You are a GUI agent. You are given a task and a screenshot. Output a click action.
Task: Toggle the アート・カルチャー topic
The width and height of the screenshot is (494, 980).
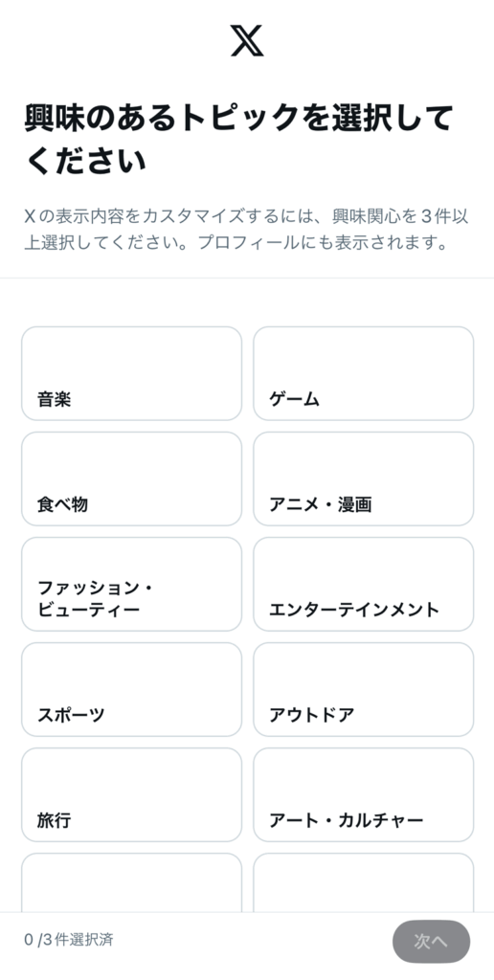pyautogui.click(x=363, y=794)
